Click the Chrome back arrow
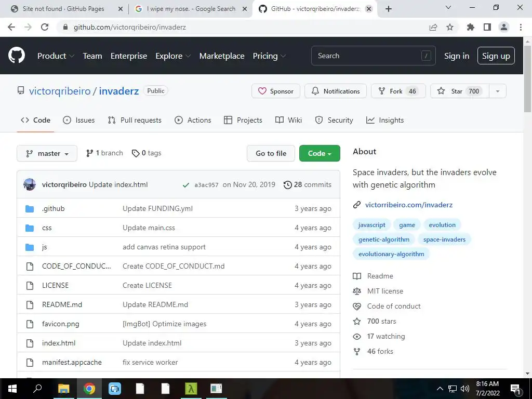Viewport: 532px width, 399px height. (11, 27)
